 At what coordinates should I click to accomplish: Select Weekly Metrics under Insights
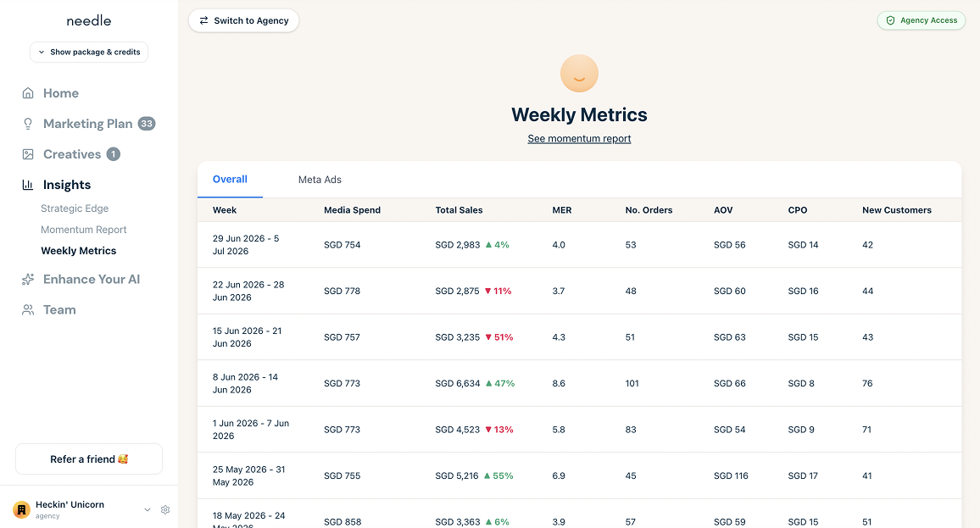coord(79,251)
